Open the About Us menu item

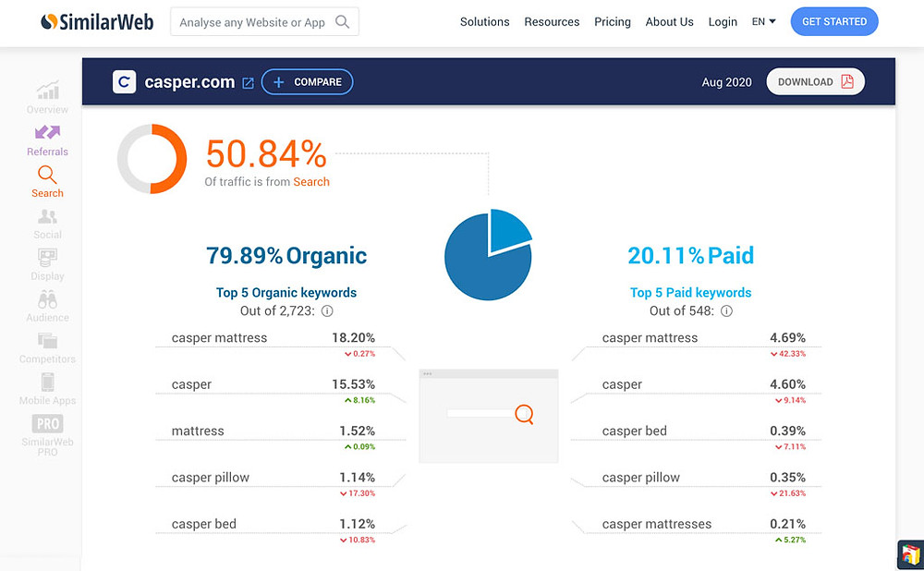tap(669, 22)
